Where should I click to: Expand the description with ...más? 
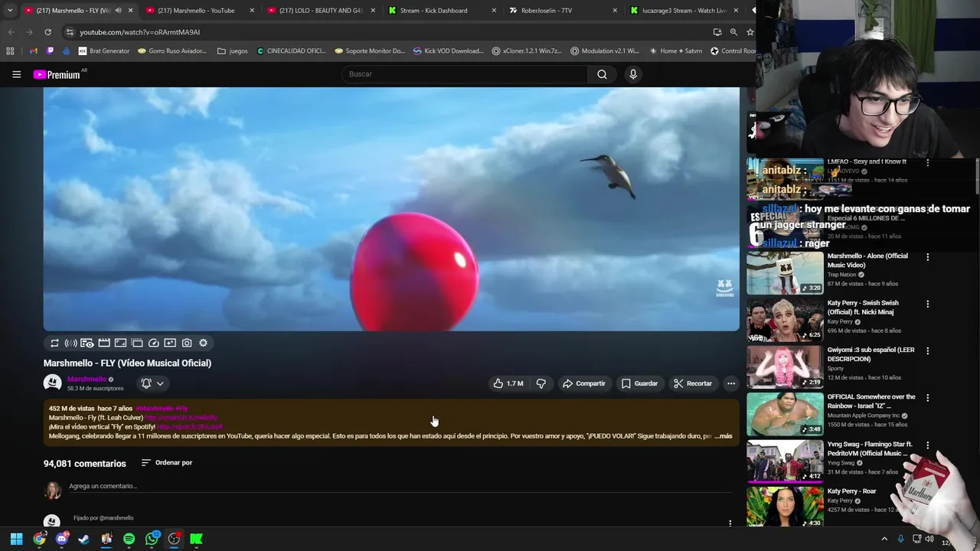click(723, 435)
